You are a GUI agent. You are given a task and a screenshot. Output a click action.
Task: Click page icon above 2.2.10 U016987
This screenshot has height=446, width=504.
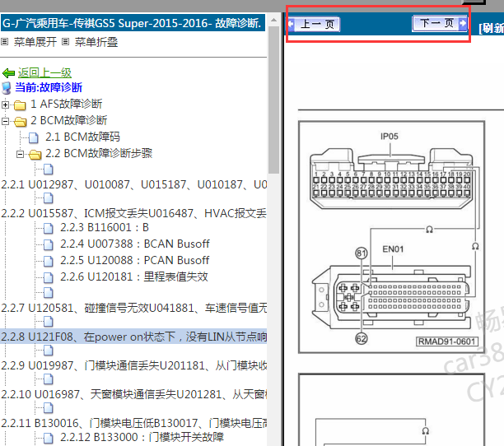(49, 379)
